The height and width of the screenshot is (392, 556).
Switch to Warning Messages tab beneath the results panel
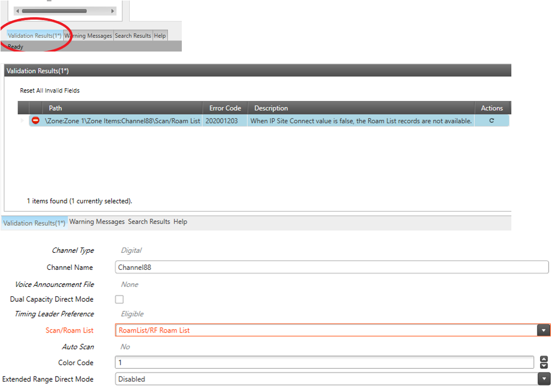pyautogui.click(x=97, y=222)
